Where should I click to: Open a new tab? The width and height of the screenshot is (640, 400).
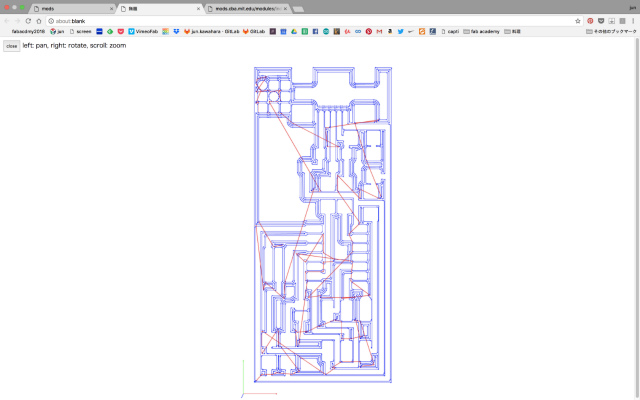(x=298, y=9)
